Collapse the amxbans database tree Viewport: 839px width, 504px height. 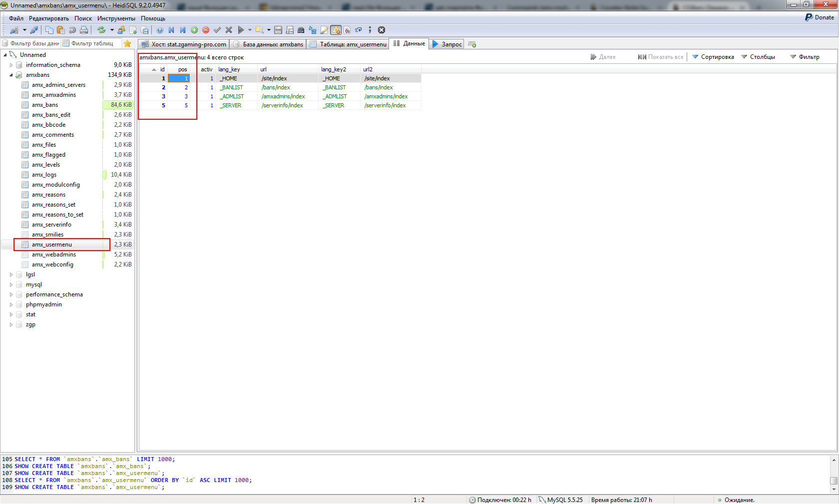[11, 75]
